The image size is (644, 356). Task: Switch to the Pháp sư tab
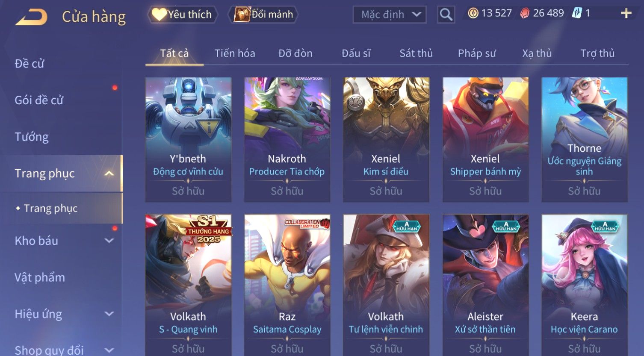[477, 53]
